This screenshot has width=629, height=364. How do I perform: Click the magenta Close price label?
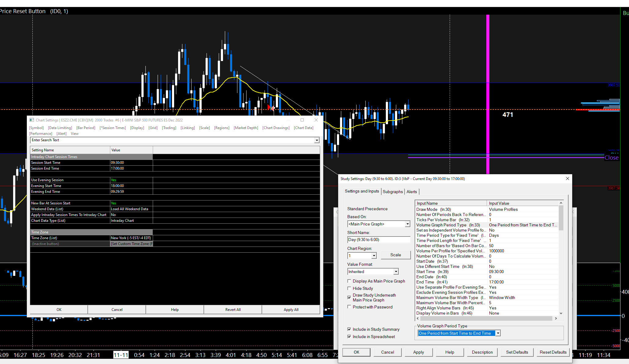(611, 157)
